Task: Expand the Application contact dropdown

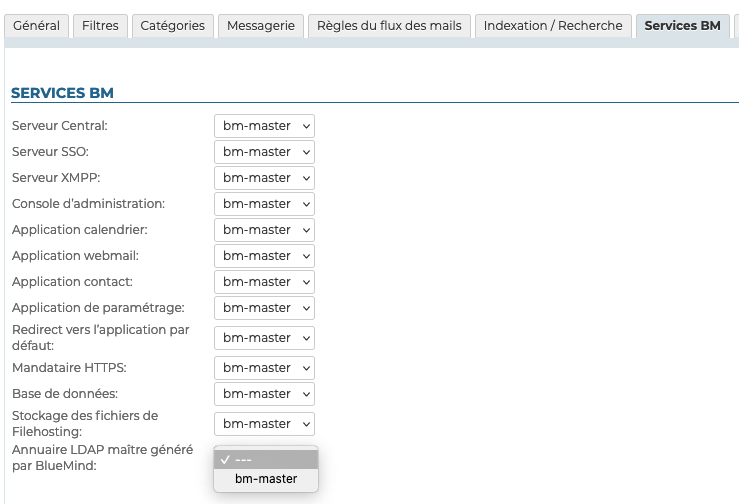Action: tap(264, 282)
